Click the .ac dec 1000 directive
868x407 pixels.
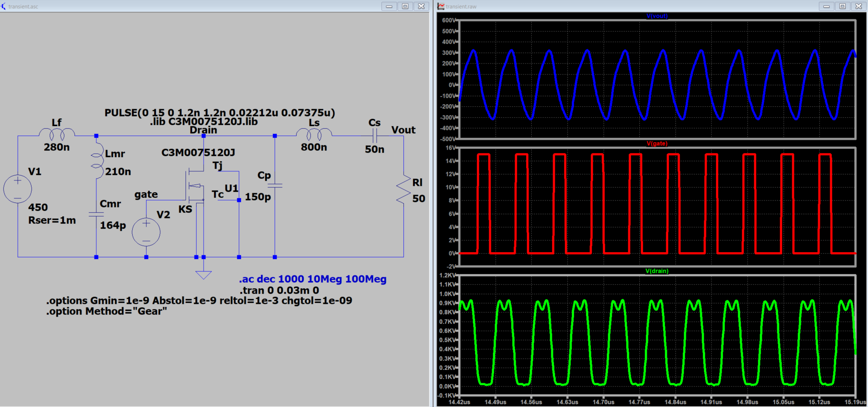click(x=313, y=279)
